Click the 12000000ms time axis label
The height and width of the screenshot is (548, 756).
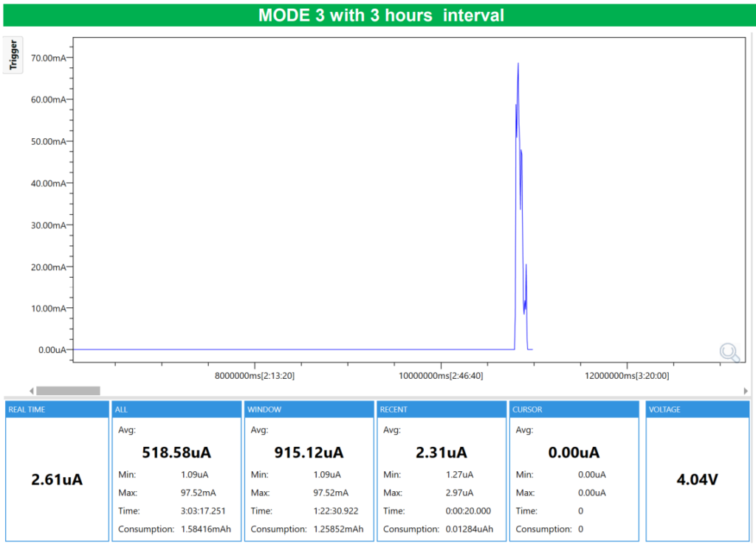pos(627,376)
